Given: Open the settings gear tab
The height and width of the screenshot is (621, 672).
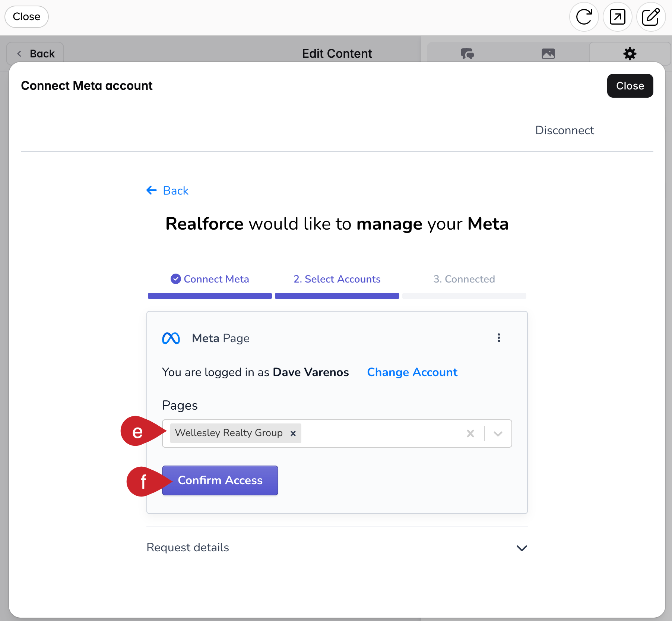Looking at the screenshot, I should [x=630, y=54].
